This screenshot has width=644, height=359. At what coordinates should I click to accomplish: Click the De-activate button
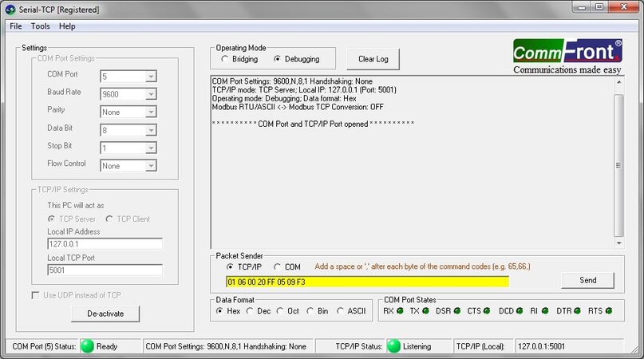105,314
